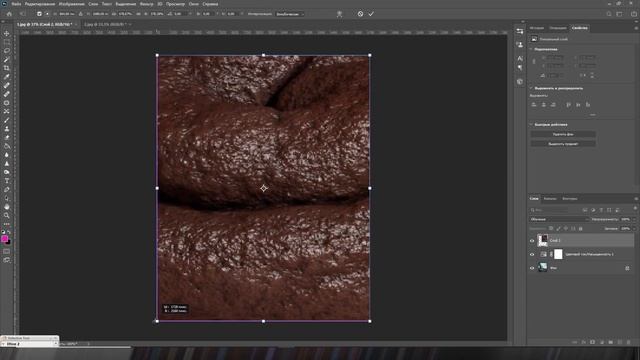Viewport: 640px width, 360px height.
Task: Select the Lasso tool
Action: pyautogui.click(x=7, y=51)
